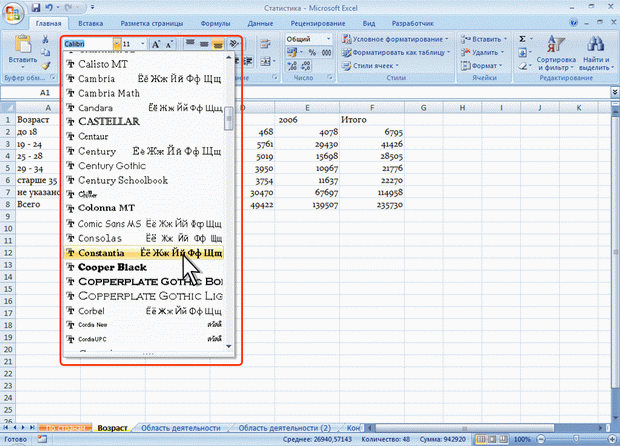The image size is (620, 446).
Task: Click the font list scrollbar thumb
Action: pos(229,118)
